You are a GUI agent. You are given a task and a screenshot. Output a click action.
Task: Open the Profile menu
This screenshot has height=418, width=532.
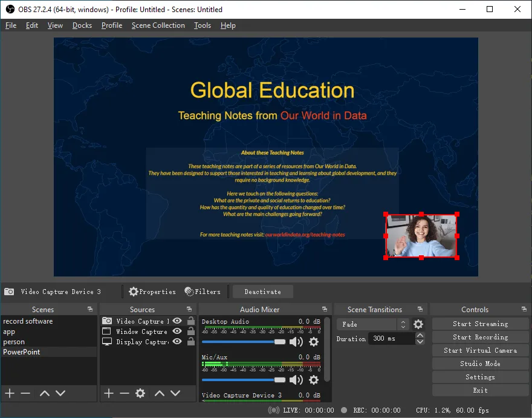112,25
